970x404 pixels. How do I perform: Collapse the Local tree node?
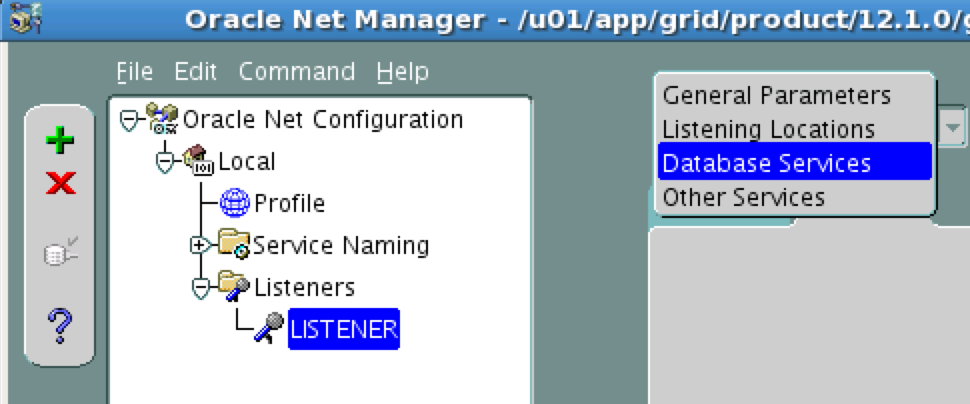[165, 163]
